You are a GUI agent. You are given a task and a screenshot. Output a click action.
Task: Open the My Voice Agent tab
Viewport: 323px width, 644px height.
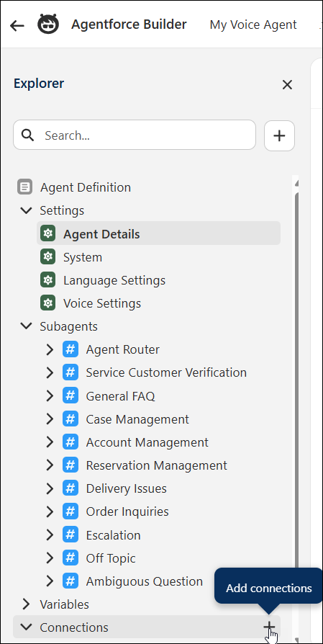[253, 24]
